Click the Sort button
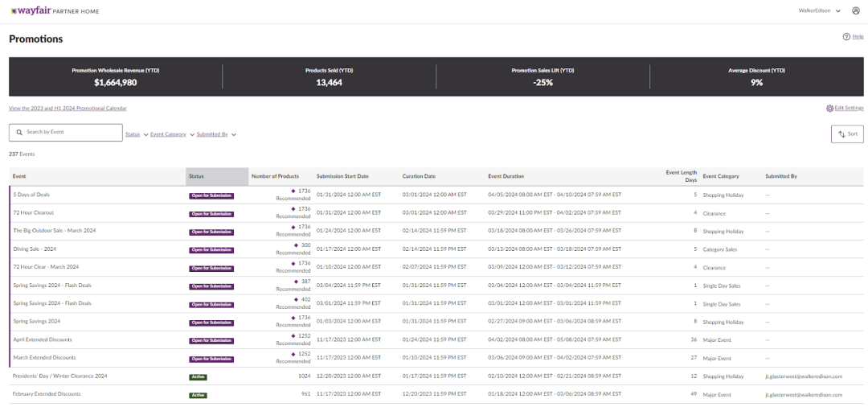The image size is (868, 407). [847, 134]
